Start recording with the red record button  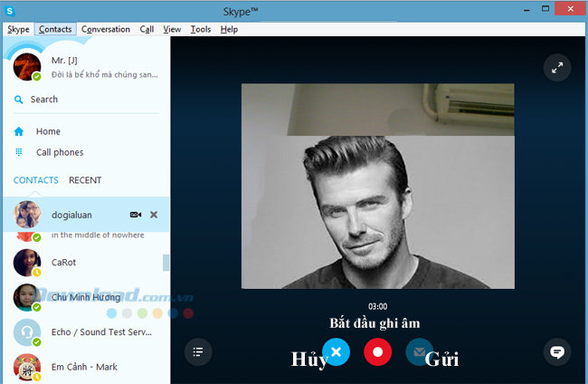377,352
